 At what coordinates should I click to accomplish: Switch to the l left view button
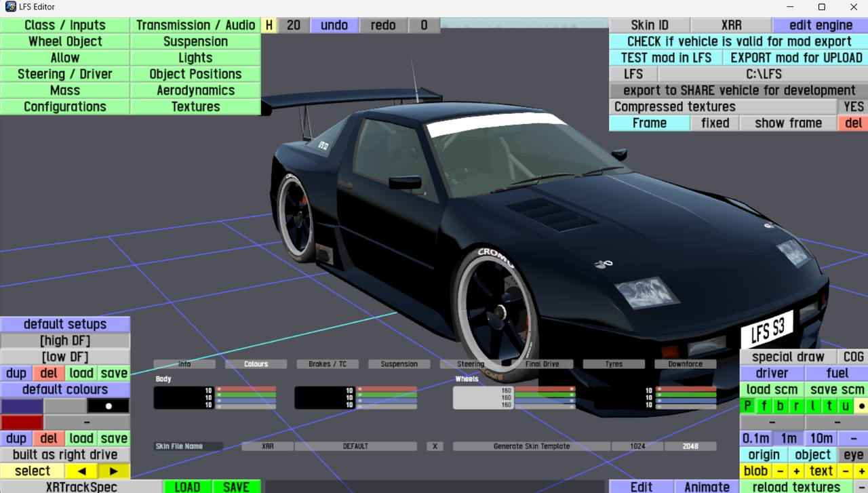click(812, 406)
